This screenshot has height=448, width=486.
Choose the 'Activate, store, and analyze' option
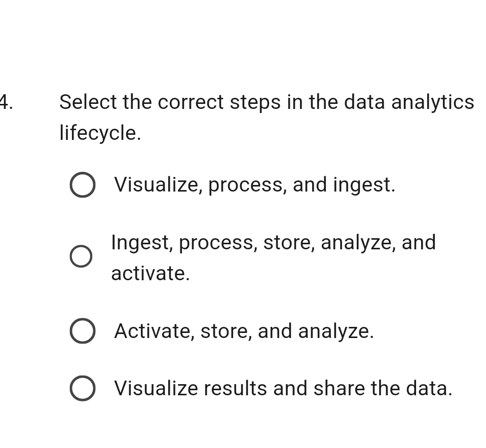coord(82,331)
